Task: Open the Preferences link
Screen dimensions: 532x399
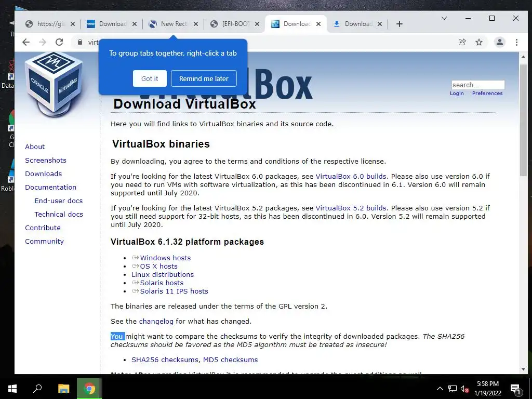Action: [x=487, y=94]
